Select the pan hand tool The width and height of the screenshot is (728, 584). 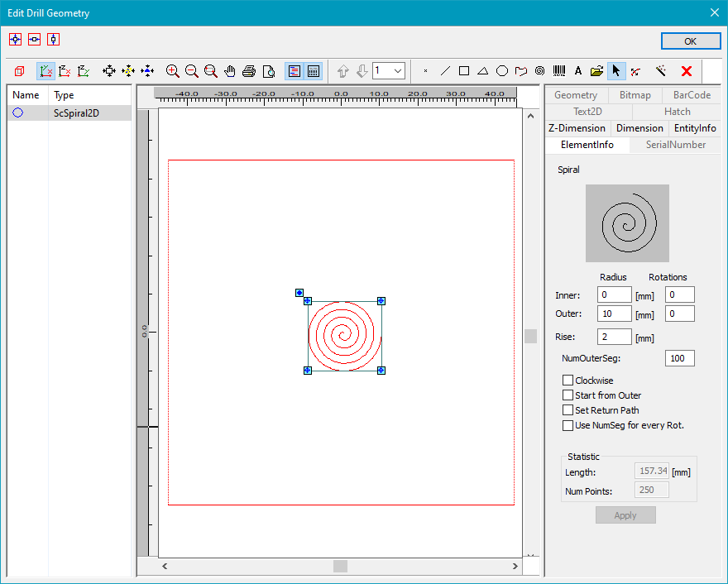230,71
